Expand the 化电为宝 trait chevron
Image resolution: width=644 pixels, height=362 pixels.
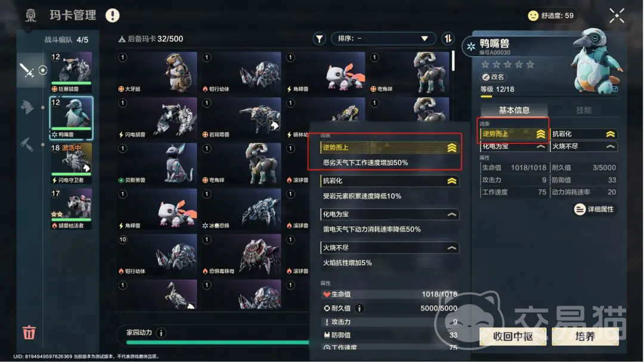coord(451,215)
